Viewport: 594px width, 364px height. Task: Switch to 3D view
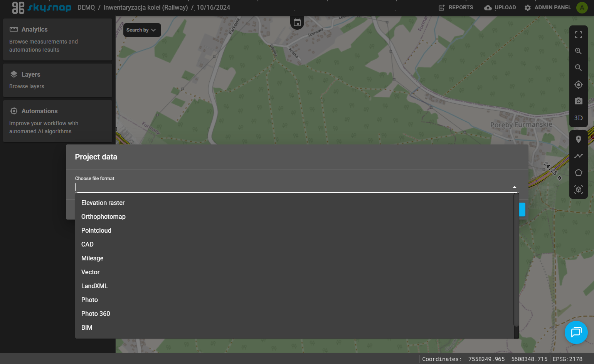click(x=579, y=118)
